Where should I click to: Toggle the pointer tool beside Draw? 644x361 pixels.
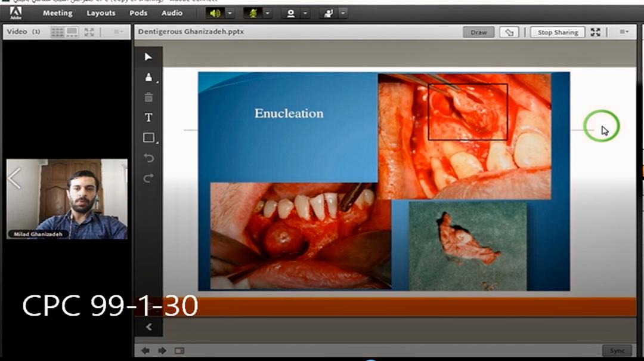[x=508, y=32]
